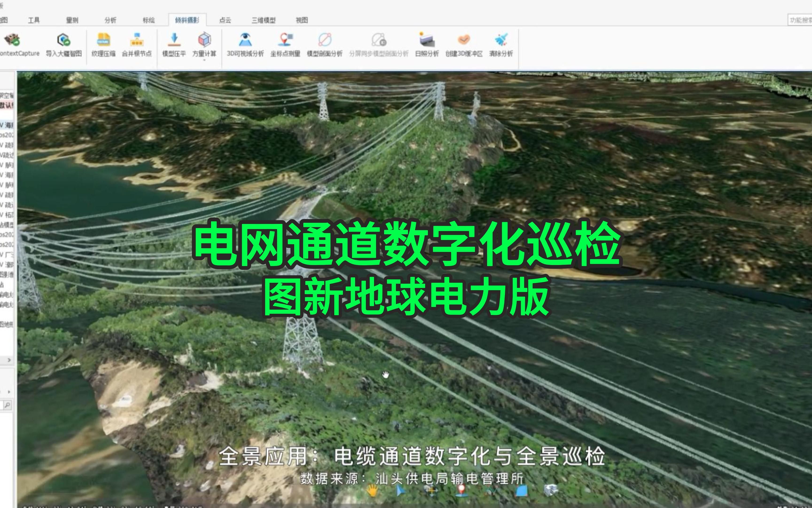Click the layer panel horizontal scroll right arrow
Image resolution: width=812 pixels, height=508 pixels.
click(9, 360)
